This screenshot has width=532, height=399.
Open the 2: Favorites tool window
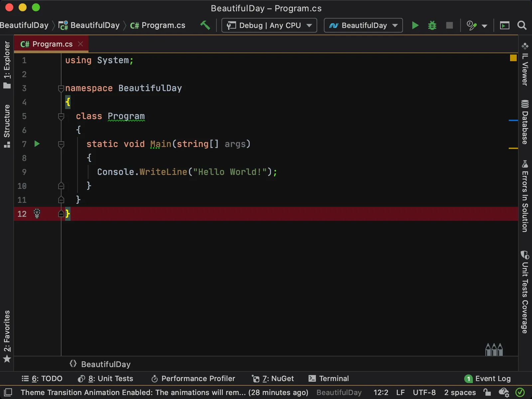click(7, 336)
